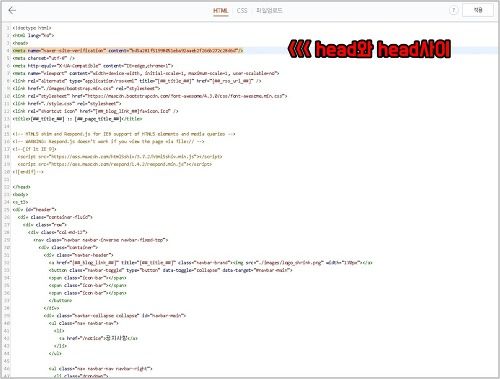Click the 적용 apply button
The width and height of the screenshot is (500, 379).
point(478,10)
